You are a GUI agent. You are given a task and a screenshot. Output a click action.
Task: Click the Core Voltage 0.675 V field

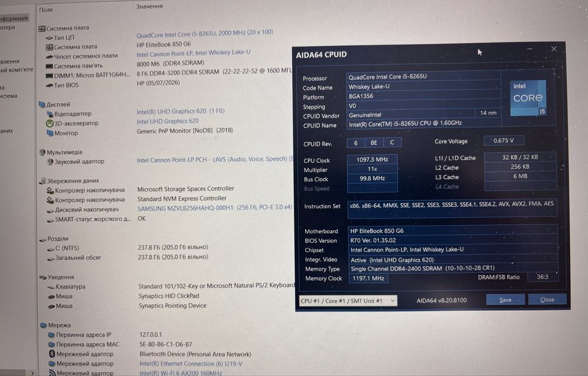[504, 141]
